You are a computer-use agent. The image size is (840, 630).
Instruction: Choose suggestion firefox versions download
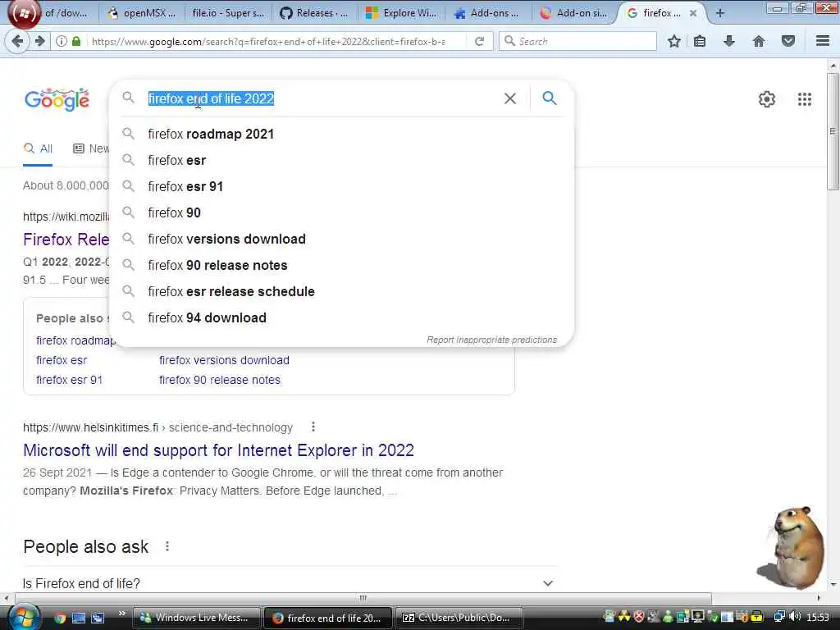point(342,239)
